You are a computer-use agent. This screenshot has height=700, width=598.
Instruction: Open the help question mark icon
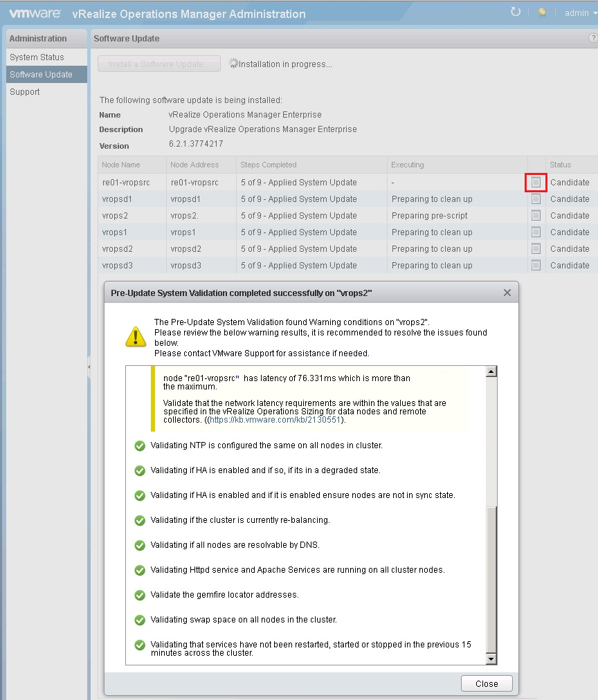pos(593,39)
